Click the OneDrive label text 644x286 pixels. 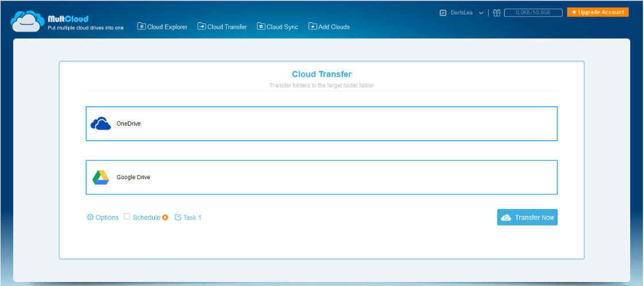tap(128, 123)
